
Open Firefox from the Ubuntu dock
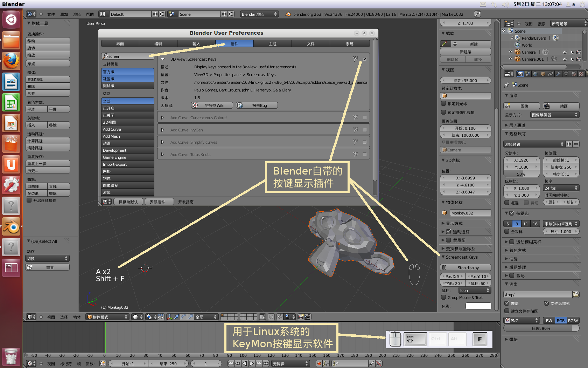11,62
